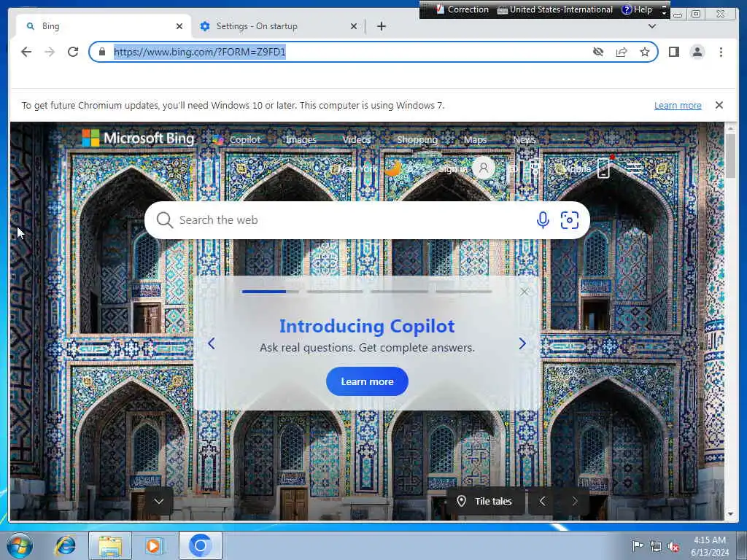747x560 pixels.
Task: Open Tile tales image info
Action: 486,501
